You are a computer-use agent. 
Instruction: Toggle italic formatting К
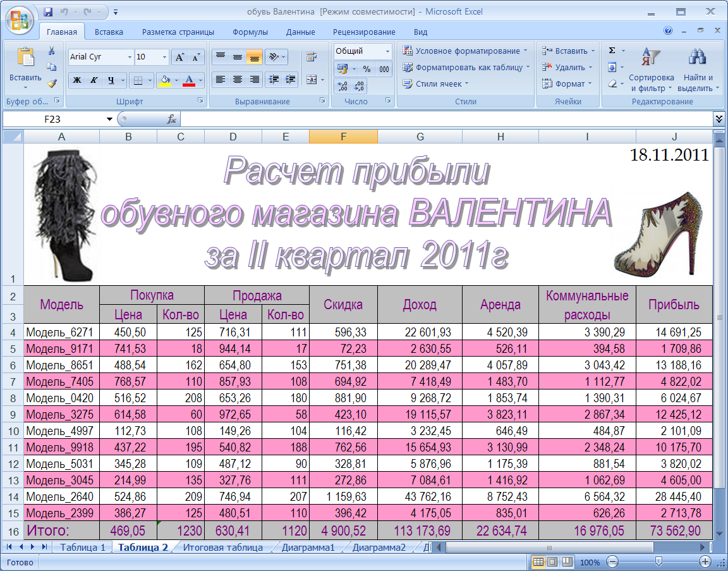(94, 80)
